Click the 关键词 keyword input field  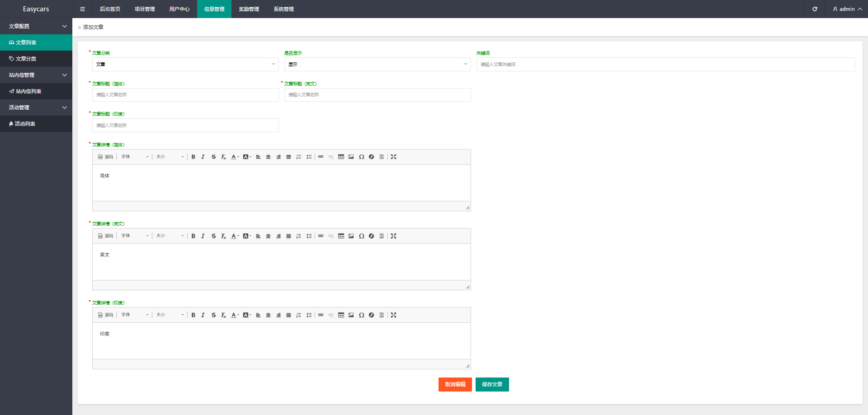click(x=665, y=64)
